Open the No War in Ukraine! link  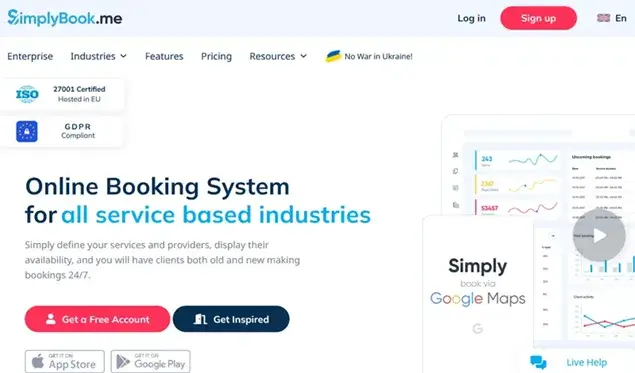click(x=378, y=56)
